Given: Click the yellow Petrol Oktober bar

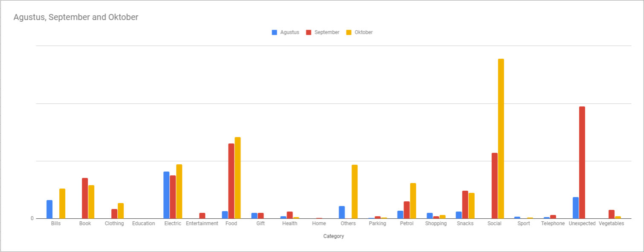Looking at the screenshot, I should [413, 200].
